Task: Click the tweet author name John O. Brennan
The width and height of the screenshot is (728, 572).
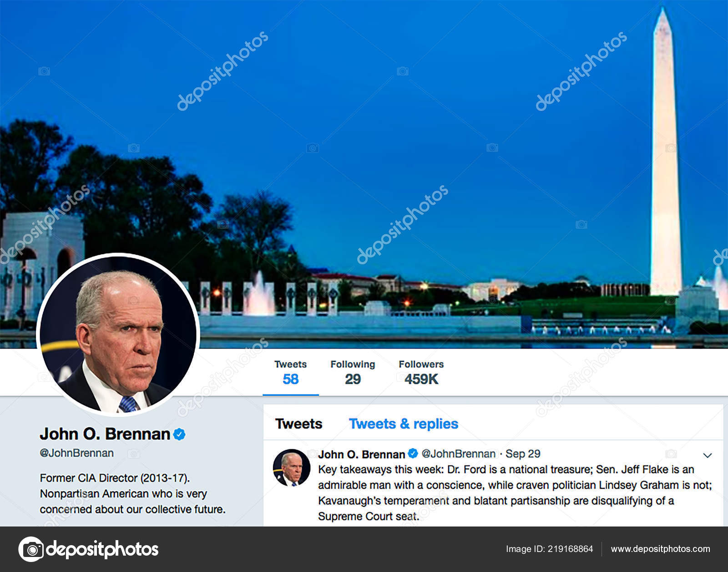Action: [x=361, y=454]
